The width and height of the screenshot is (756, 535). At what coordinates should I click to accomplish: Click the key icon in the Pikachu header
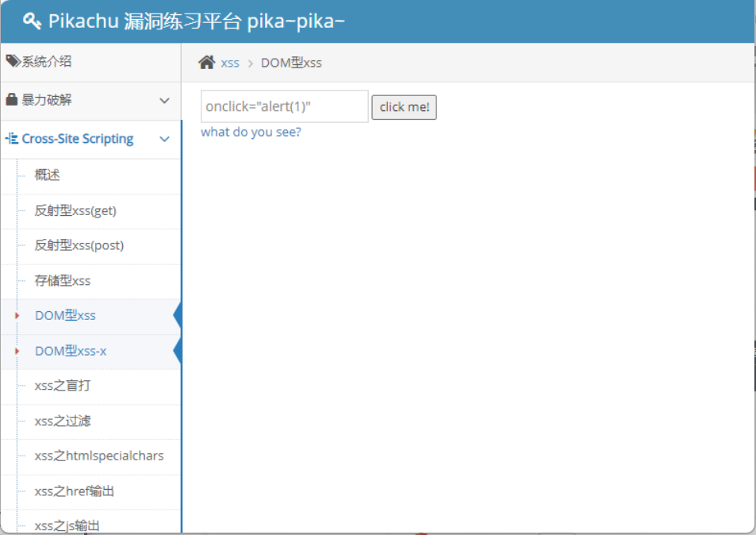point(32,21)
